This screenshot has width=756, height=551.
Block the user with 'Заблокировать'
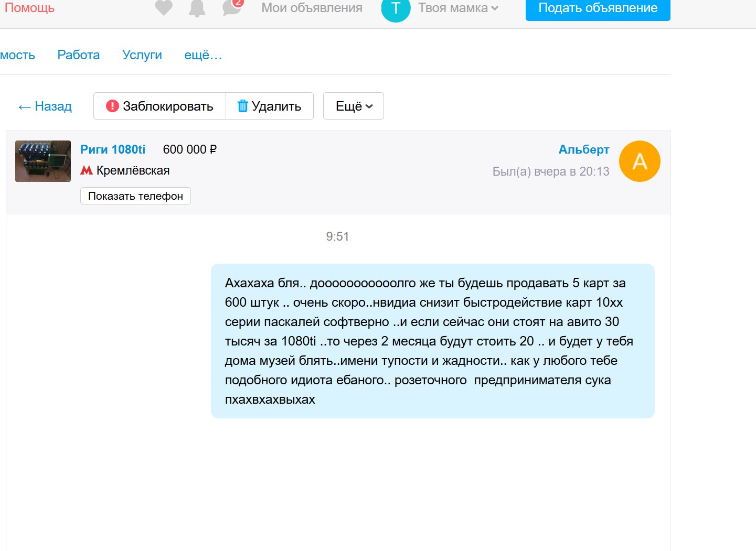160,106
